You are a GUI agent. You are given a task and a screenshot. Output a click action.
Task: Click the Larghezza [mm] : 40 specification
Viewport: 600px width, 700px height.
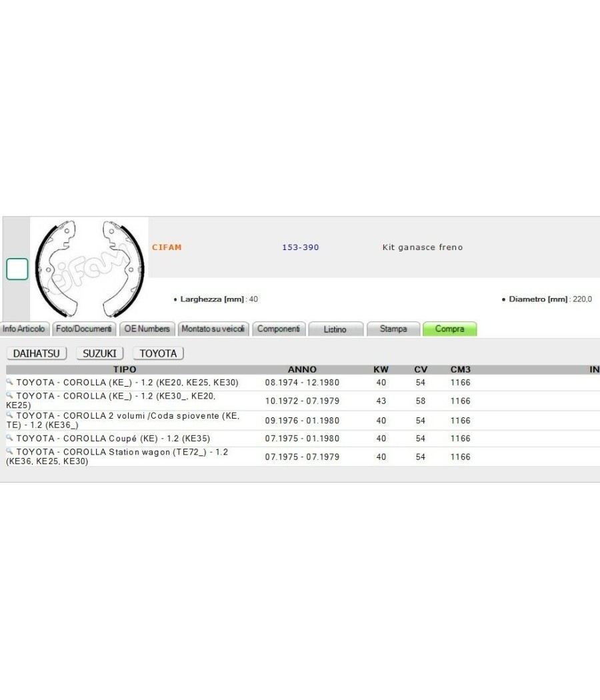tap(216, 299)
